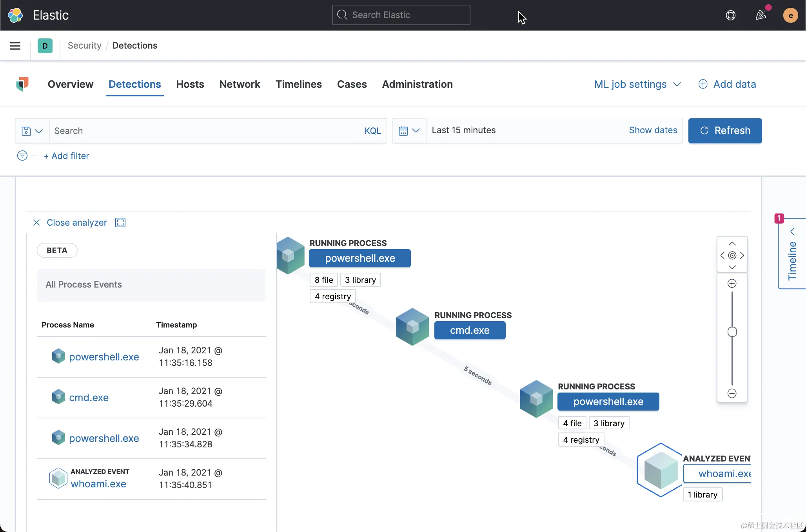
Task: Click zoom out minus icon
Action: (x=732, y=393)
